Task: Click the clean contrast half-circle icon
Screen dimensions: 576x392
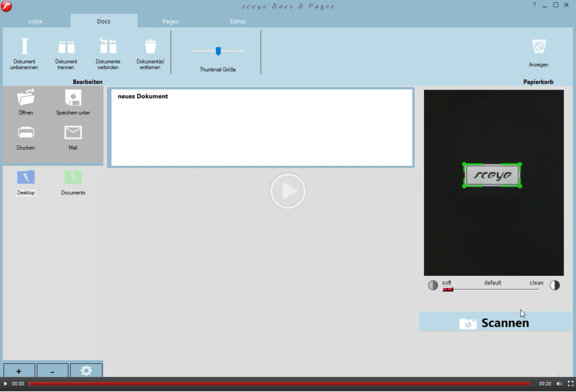Action: [x=555, y=285]
